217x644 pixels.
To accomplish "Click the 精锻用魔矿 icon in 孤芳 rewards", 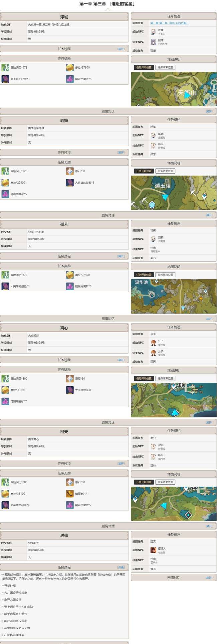I will click(70, 286).
